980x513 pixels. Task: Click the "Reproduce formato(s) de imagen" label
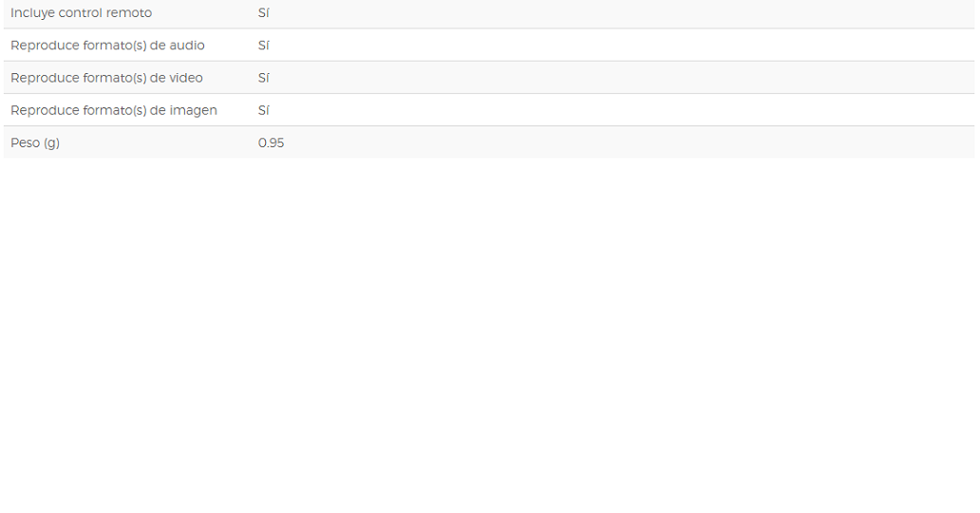114,110
